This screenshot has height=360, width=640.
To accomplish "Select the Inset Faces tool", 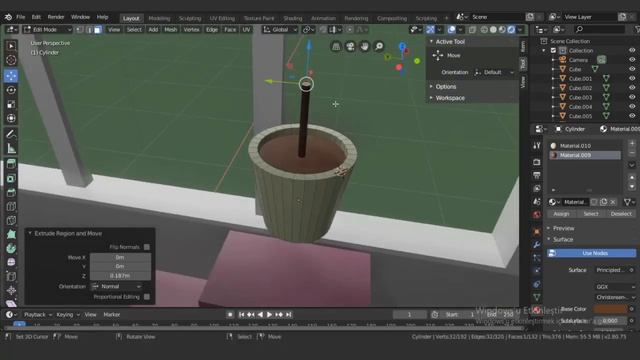I will (x=11, y=178).
